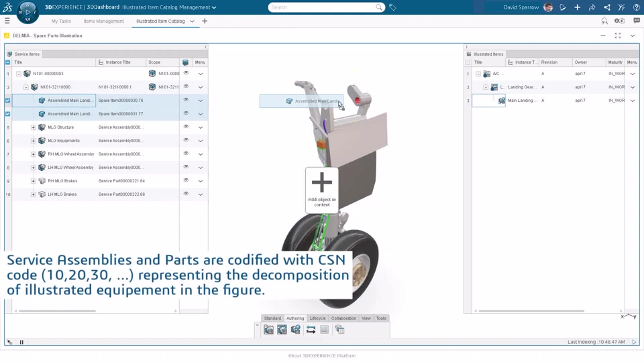Viewport: 644px width, 362px height.
Task: Select the Collaboration toolbar tab
Action: (343, 318)
